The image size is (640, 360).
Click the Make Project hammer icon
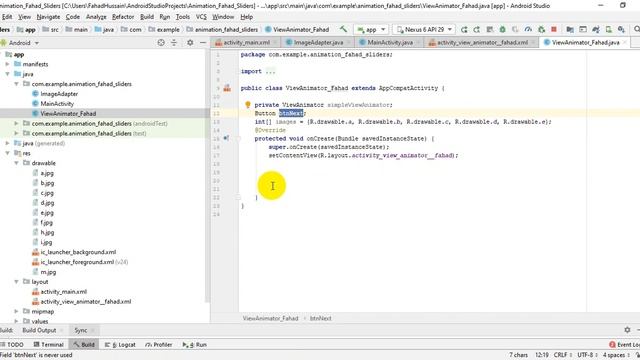tap(343, 29)
